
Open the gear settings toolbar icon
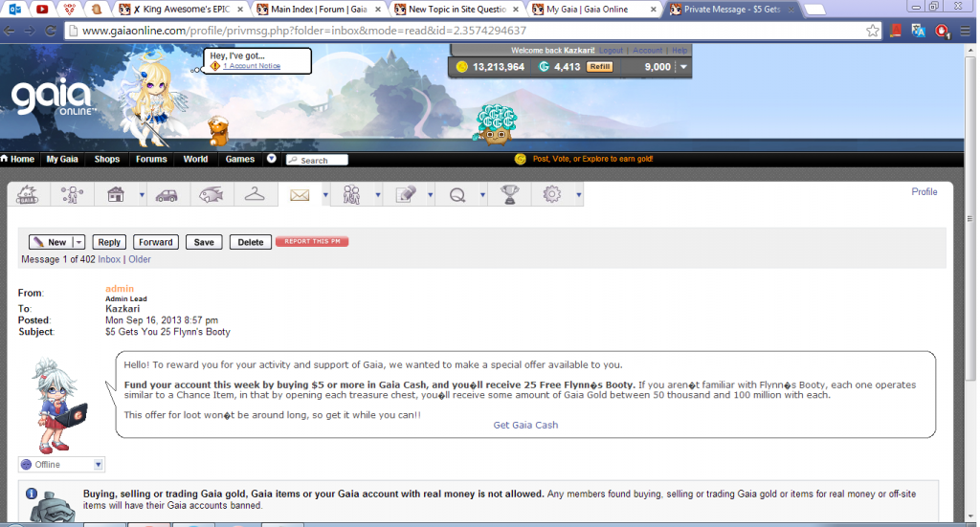[552, 195]
